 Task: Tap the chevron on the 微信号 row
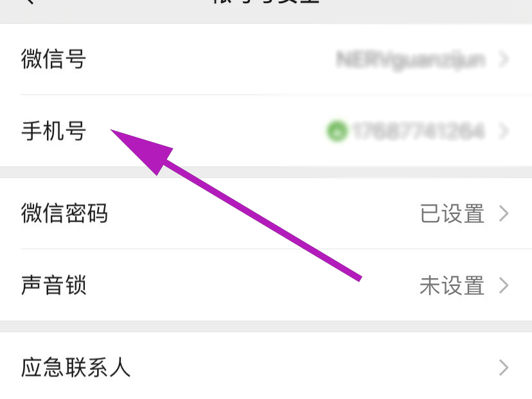[x=504, y=59]
